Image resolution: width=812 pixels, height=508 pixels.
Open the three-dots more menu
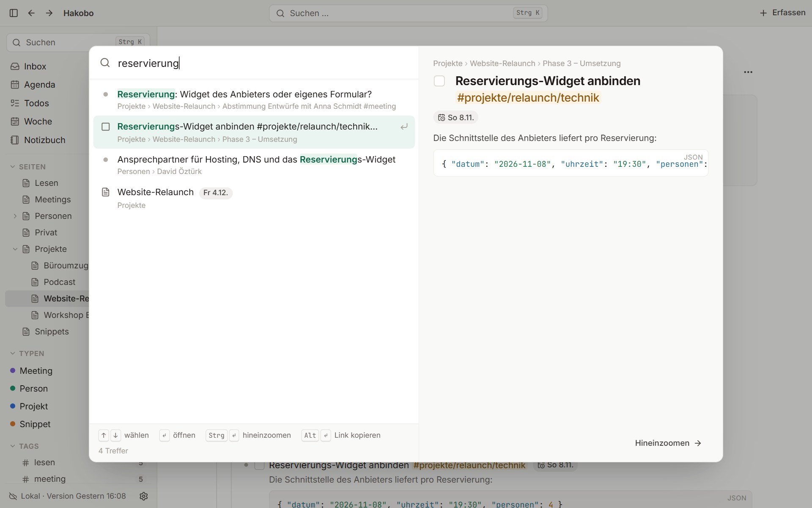click(748, 72)
